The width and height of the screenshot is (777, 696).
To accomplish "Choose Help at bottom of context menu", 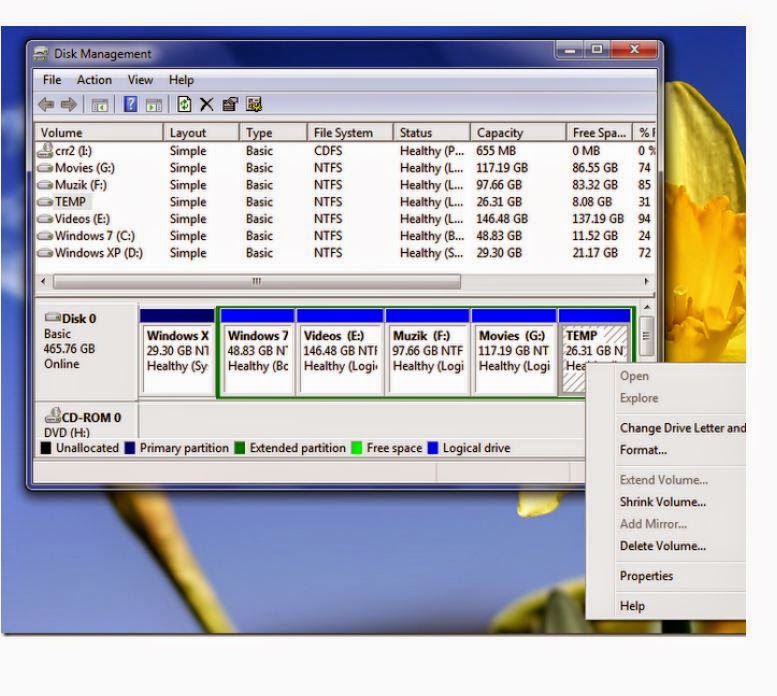I will [632, 606].
